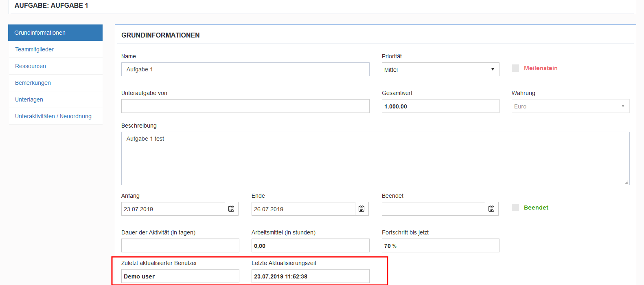Click the Dauer der Aktivität field
Viewport: 644px width, 285px height.
(180, 245)
